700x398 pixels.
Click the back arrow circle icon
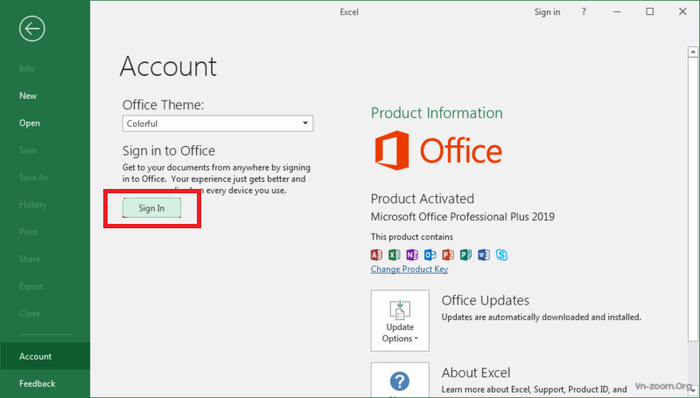tap(32, 29)
